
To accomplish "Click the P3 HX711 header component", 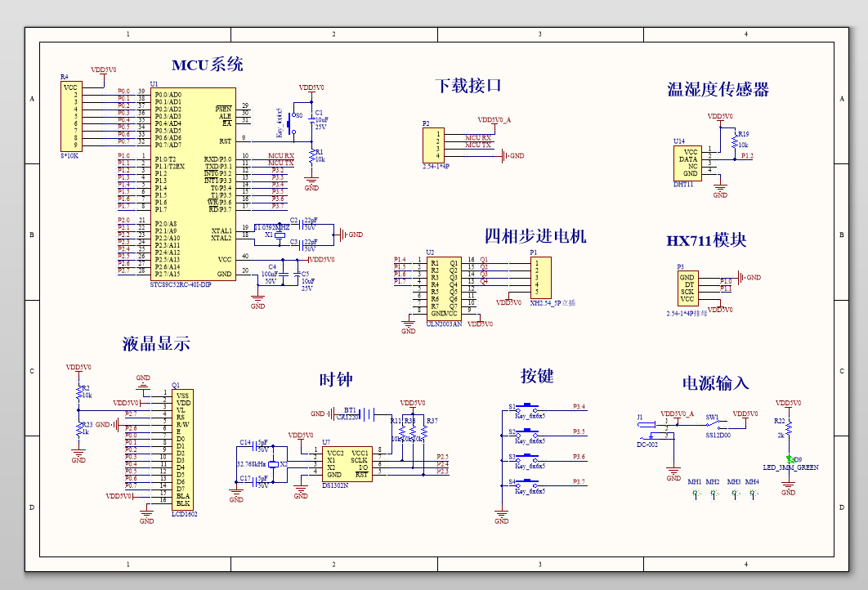I will [x=688, y=288].
